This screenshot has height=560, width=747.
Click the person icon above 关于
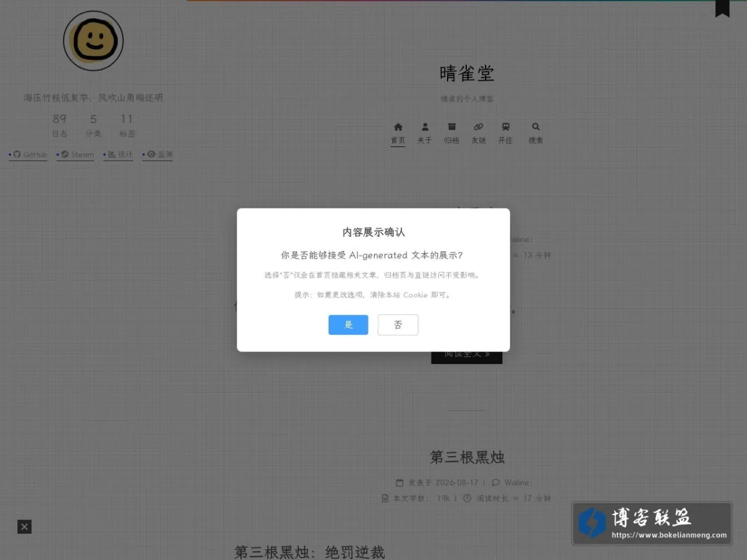click(x=425, y=127)
